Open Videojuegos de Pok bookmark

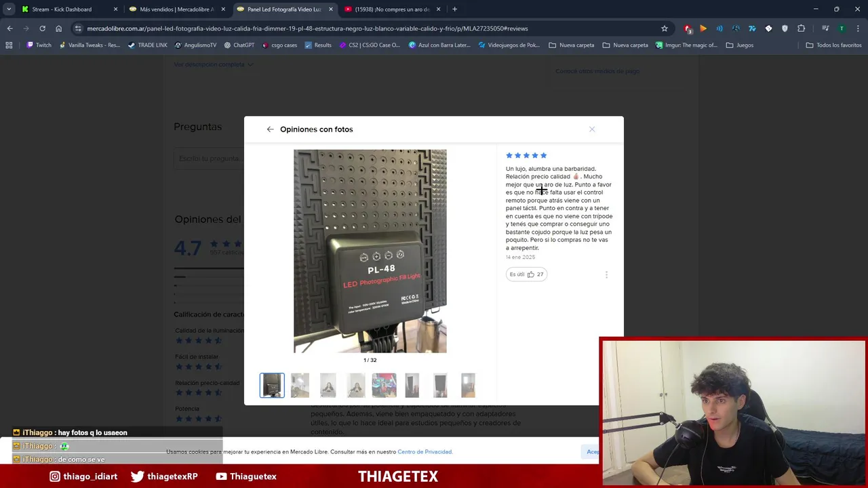coord(509,45)
